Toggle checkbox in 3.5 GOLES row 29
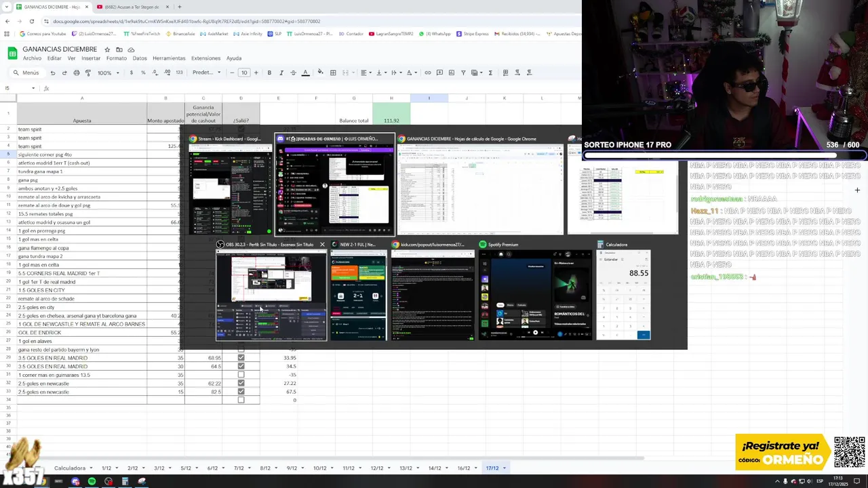The width and height of the screenshot is (868, 488). point(241,358)
